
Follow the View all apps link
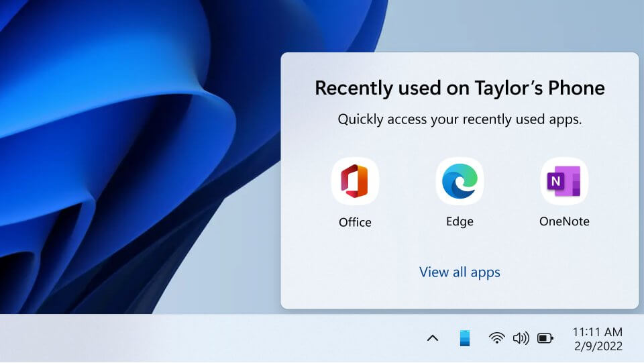click(x=460, y=272)
